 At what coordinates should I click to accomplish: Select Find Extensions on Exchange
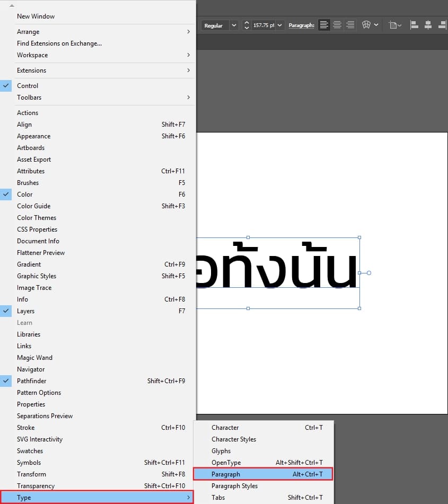[x=98, y=43]
